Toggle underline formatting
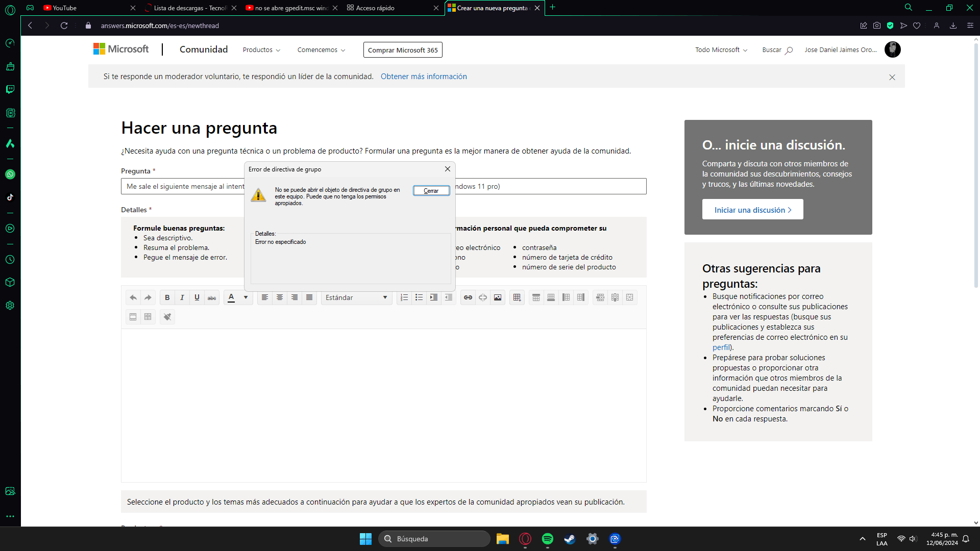The width and height of the screenshot is (980, 551). coord(197,297)
